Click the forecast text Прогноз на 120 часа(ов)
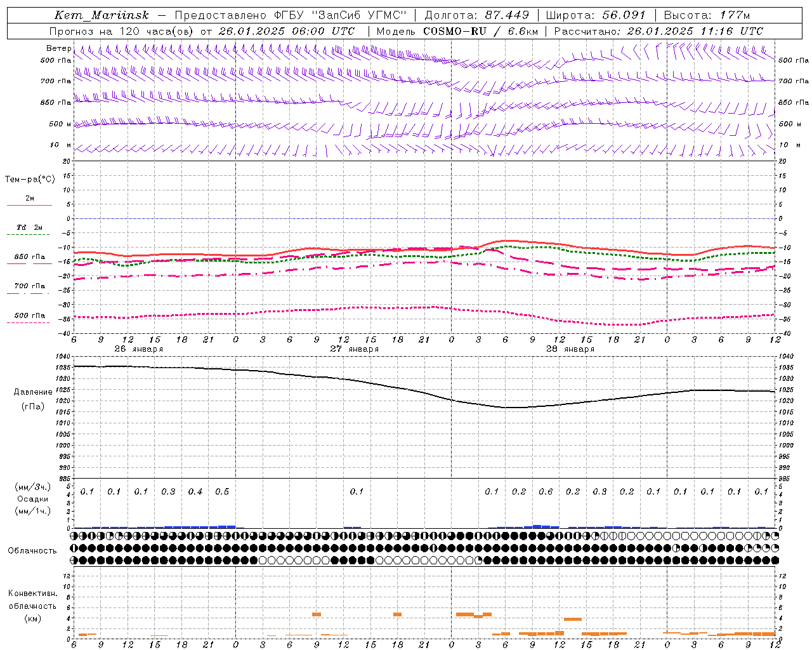The height and width of the screenshot is (650, 812). 122,31
